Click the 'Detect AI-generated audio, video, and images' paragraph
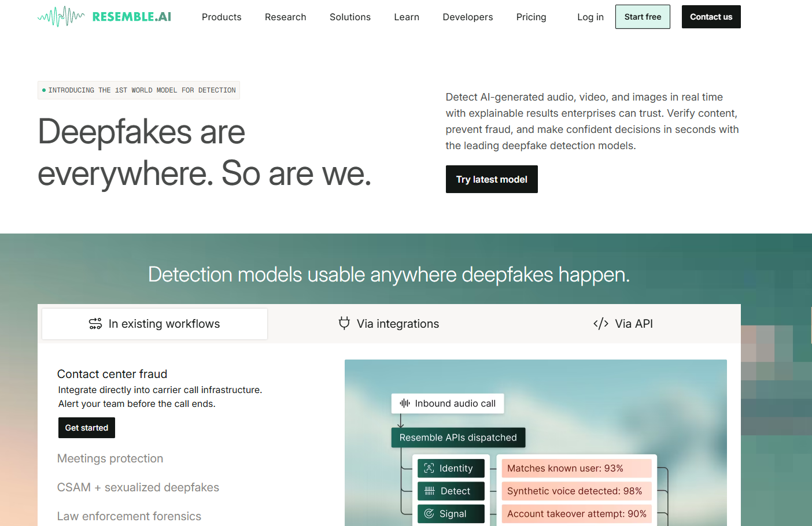Screen dimensions: 812x526 [x=592, y=121]
